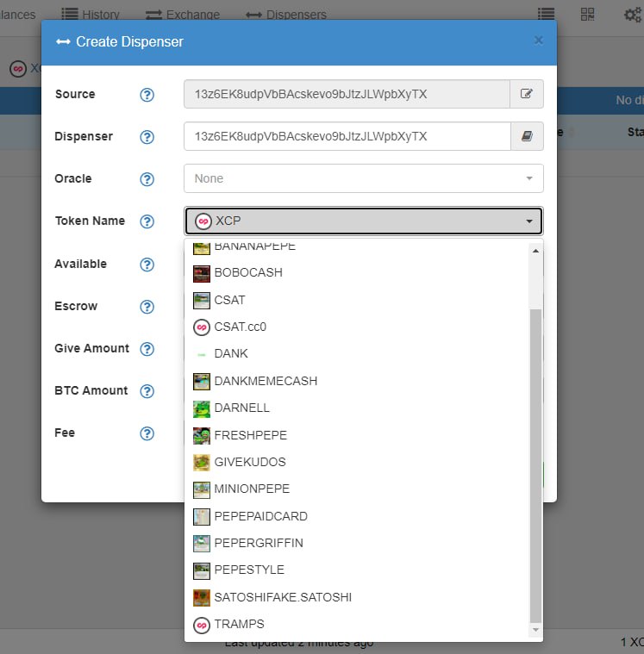Viewport: 644px width, 654px height.
Task: Select DARNELL token option
Action: click(357, 408)
